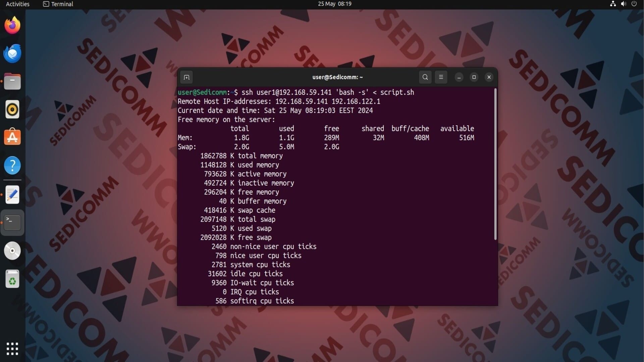Open the Trash in the dock
Viewport: 644px width, 362px height.
[12, 279]
